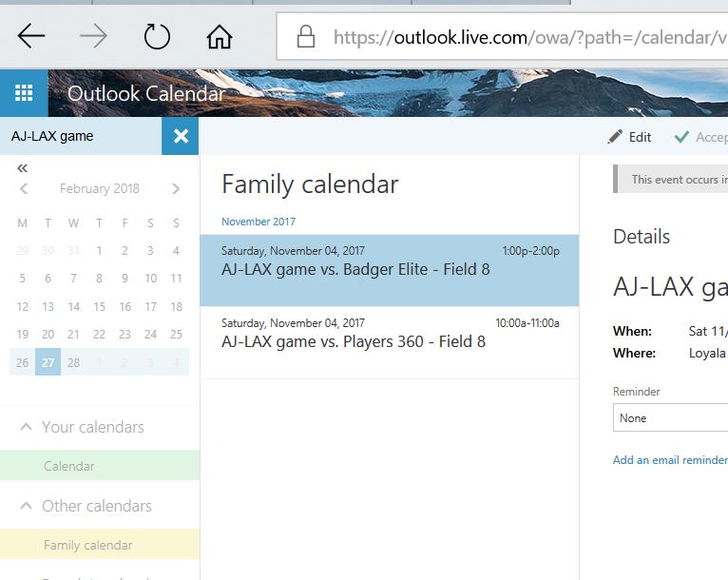728x580 pixels.
Task: Go to previous month in mini calendar
Action: [24, 188]
